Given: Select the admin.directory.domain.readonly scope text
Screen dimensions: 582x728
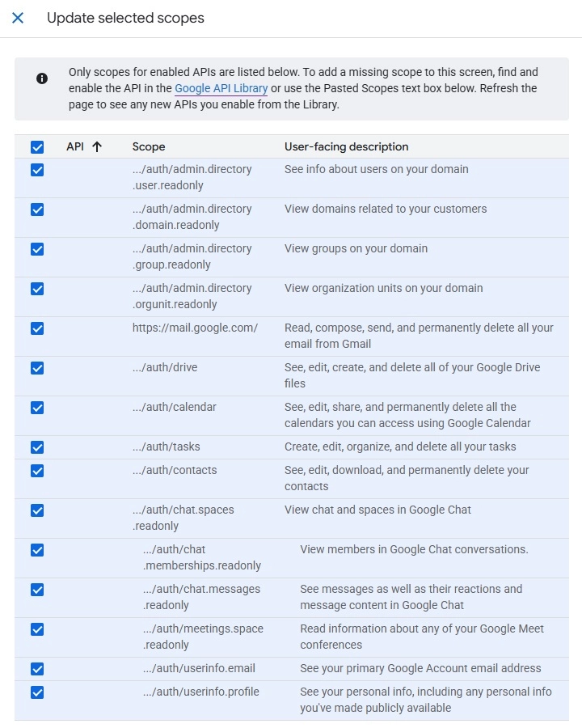Looking at the screenshot, I should [x=192, y=217].
